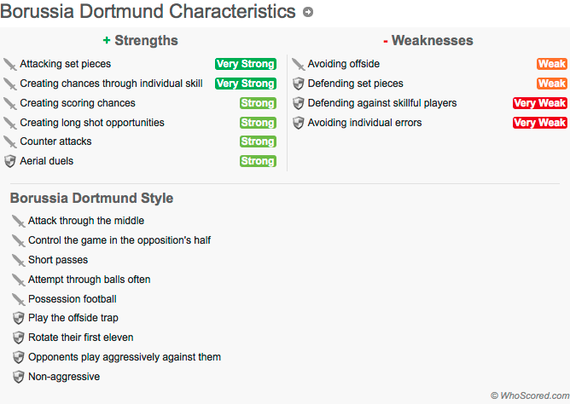
Task: Click the sword icon next to Counter attacks
Action: (x=10, y=142)
